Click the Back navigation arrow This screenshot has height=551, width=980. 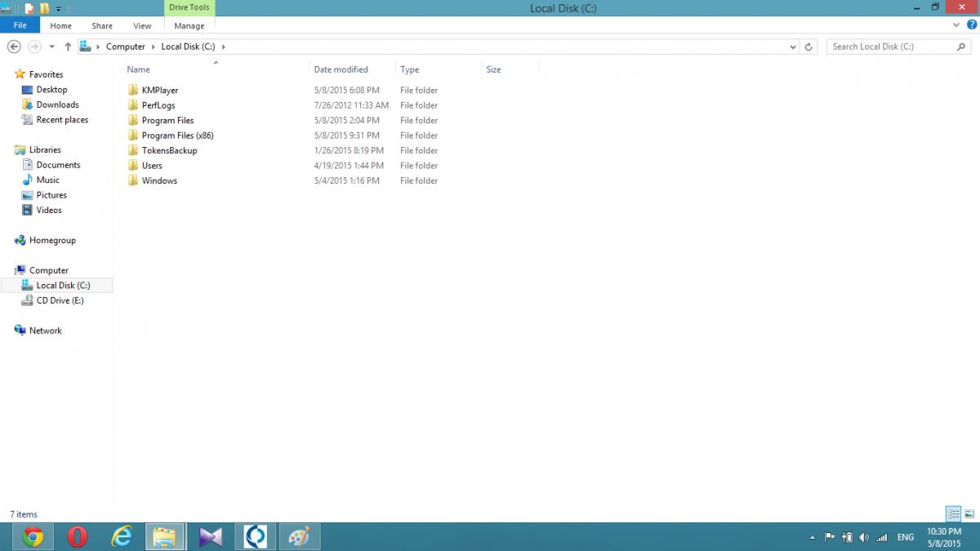[x=14, y=47]
